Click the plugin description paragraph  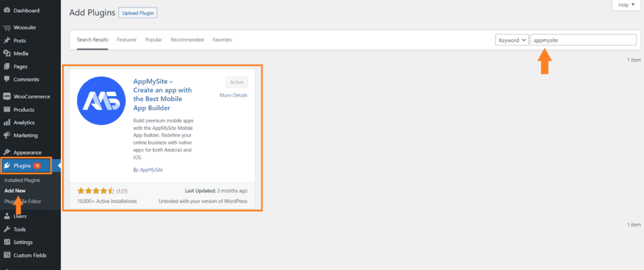coord(163,139)
